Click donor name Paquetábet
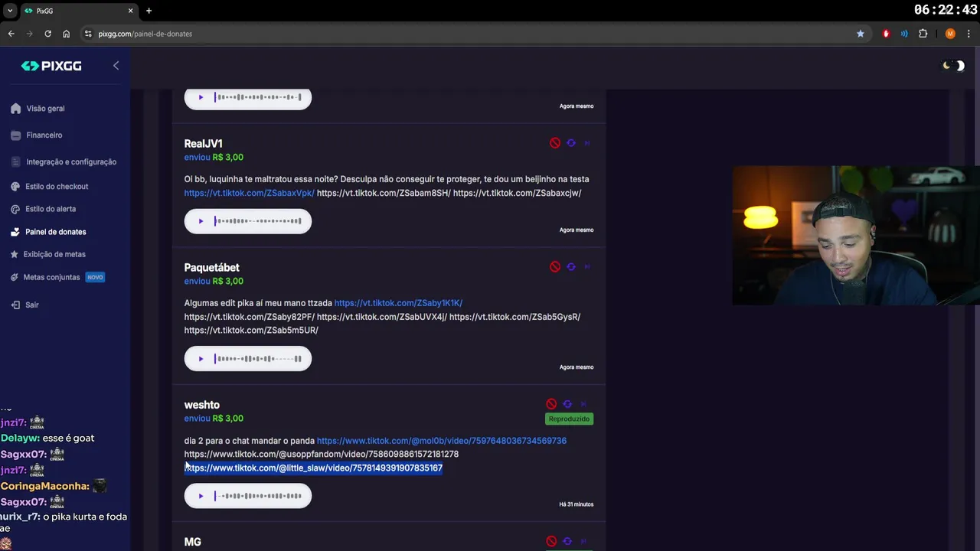Image resolution: width=980 pixels, height=551 pixels. (211, 268)
